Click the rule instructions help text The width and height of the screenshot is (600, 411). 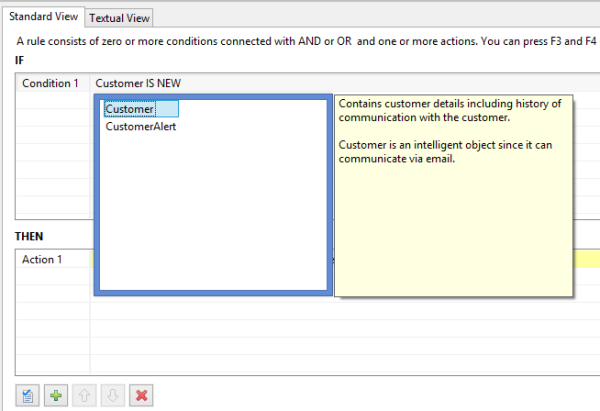(306, 41)
